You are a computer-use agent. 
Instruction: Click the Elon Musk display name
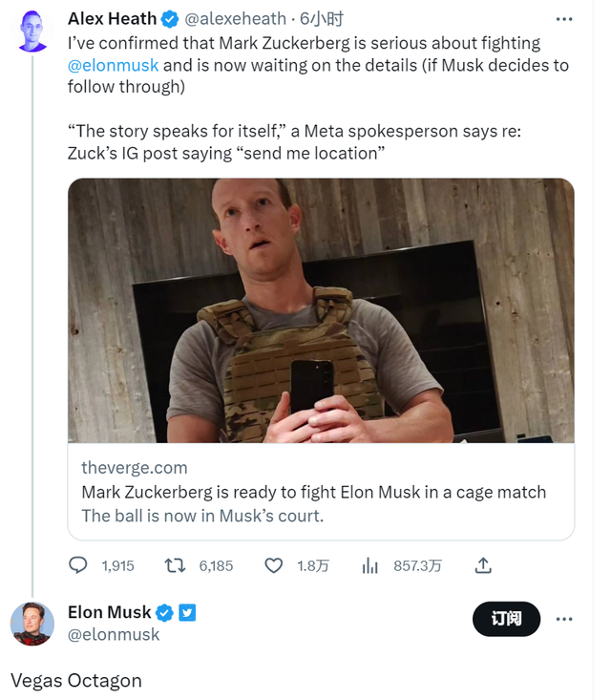[110, 612]
